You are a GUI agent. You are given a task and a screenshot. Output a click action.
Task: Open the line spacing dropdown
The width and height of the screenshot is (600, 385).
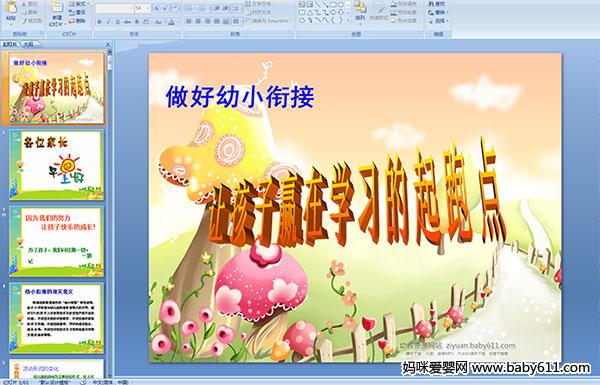238,8
